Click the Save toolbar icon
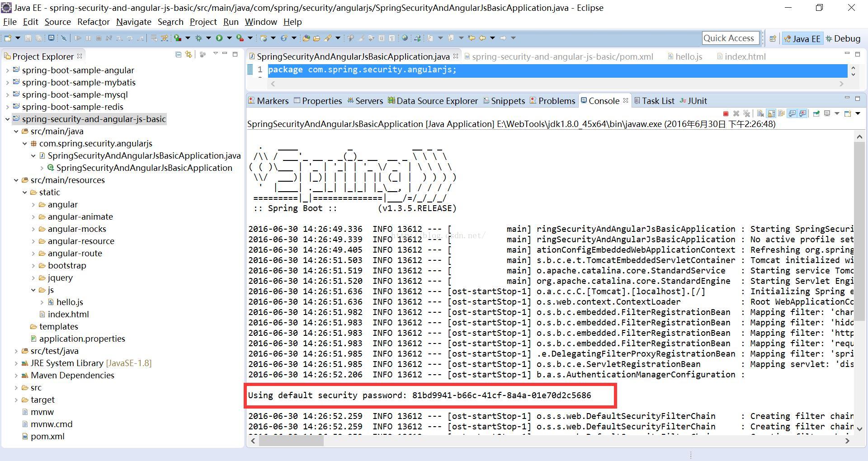868x461 pixels. pos(28,38)
